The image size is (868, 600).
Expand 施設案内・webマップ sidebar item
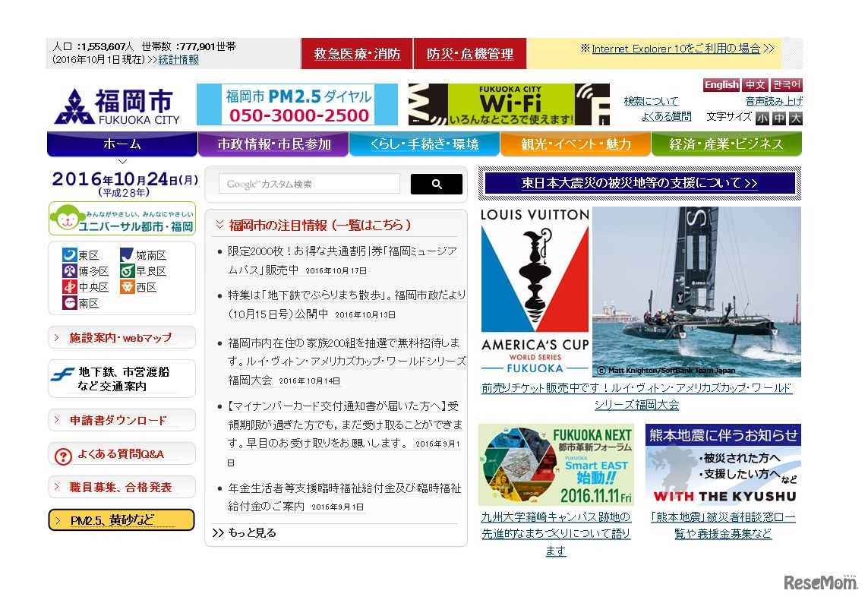(x=122, y=337)
